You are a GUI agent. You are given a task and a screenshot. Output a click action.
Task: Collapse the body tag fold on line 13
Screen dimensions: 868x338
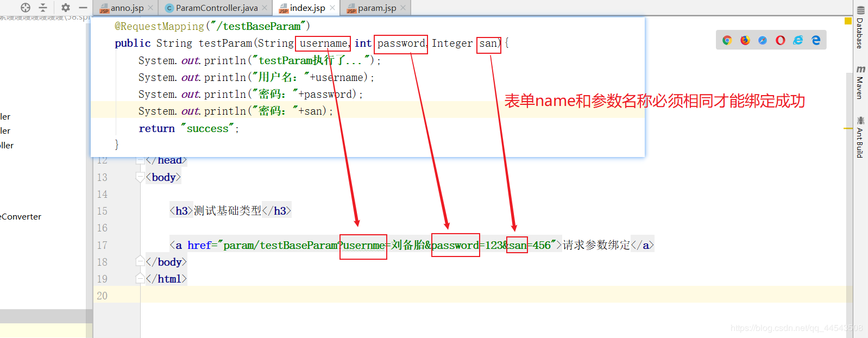[140, 177]
